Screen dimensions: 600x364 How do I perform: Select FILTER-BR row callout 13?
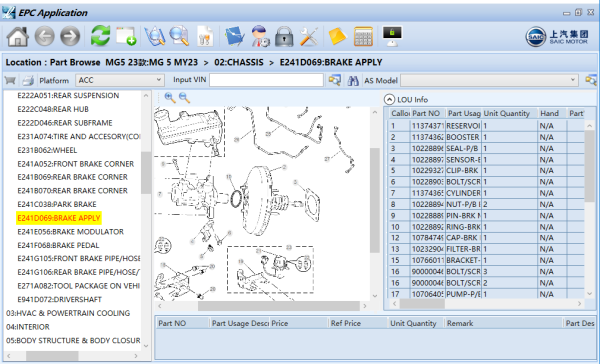(486, 249)
